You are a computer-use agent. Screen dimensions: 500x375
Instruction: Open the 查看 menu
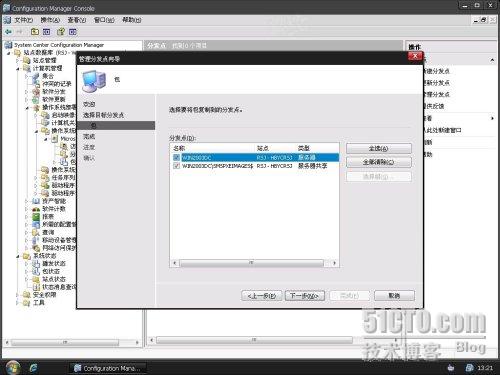point(77,20)
